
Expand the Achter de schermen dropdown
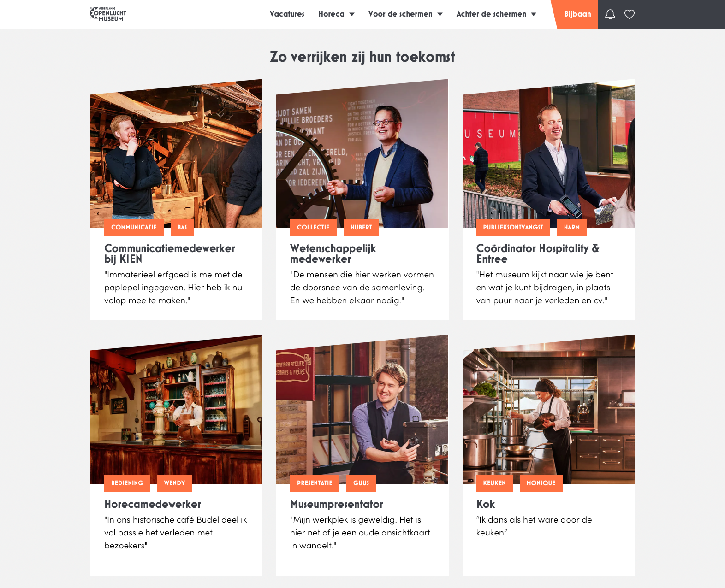496,14
